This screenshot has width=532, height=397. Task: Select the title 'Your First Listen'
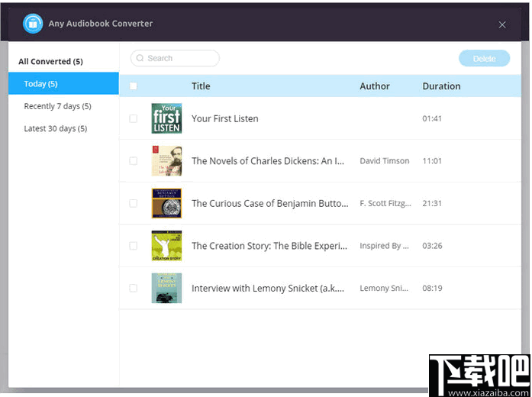(x=225, y=119)
